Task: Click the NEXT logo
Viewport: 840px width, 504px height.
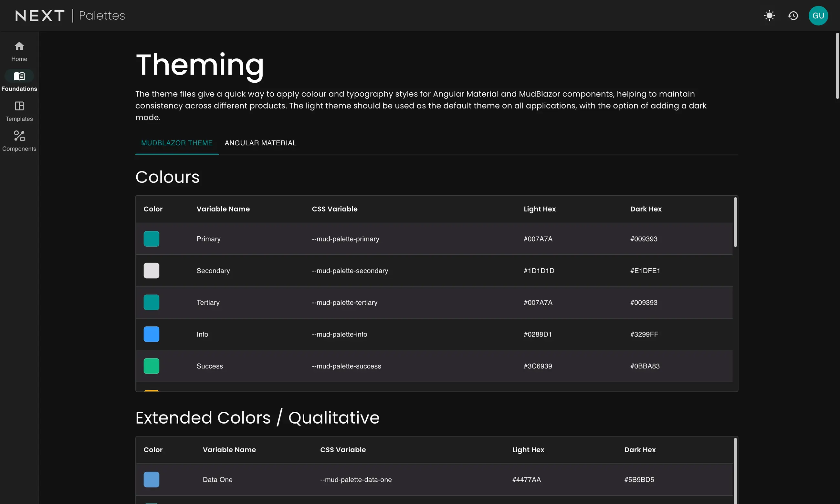Action: [40, 15]
